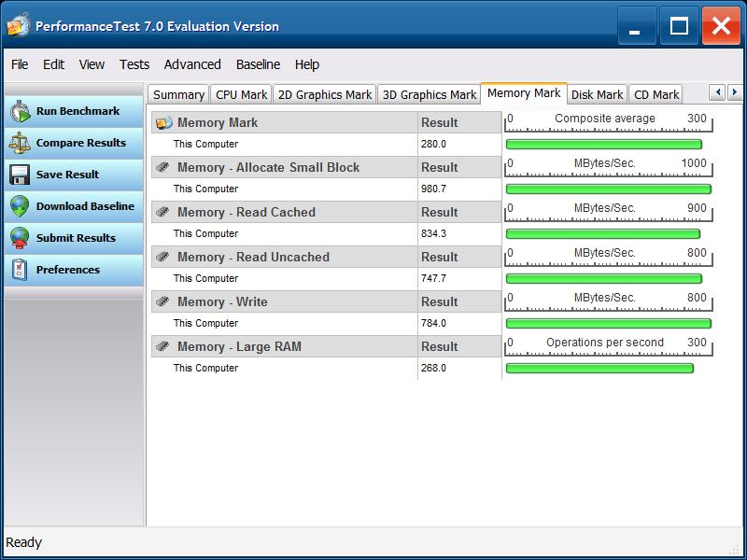Choose Save Result in the sidebar
The width and height of the screenshot is (747, 560).
[x=74, y=175]
